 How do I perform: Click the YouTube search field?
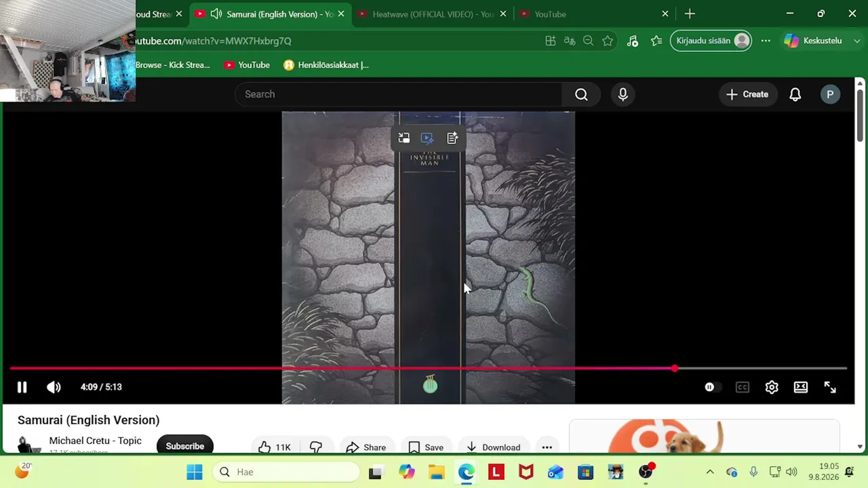(x=399, y=94)
